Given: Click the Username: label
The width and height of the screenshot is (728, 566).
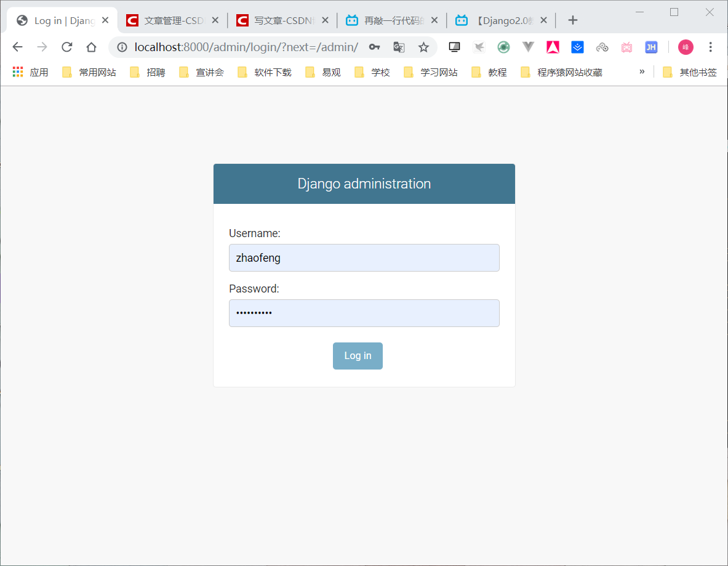Looking at the screenshot, I should tap(254, 233).
